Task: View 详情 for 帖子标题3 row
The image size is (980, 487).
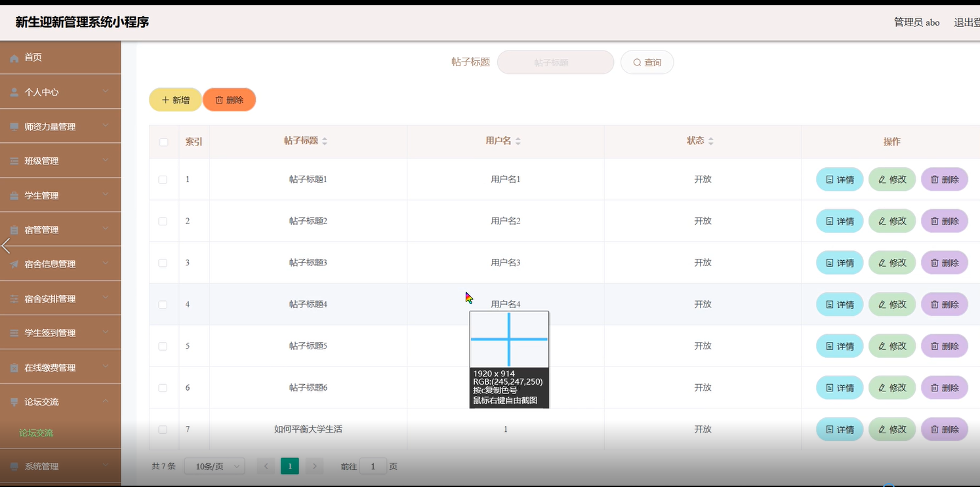Action: [840, 263]
